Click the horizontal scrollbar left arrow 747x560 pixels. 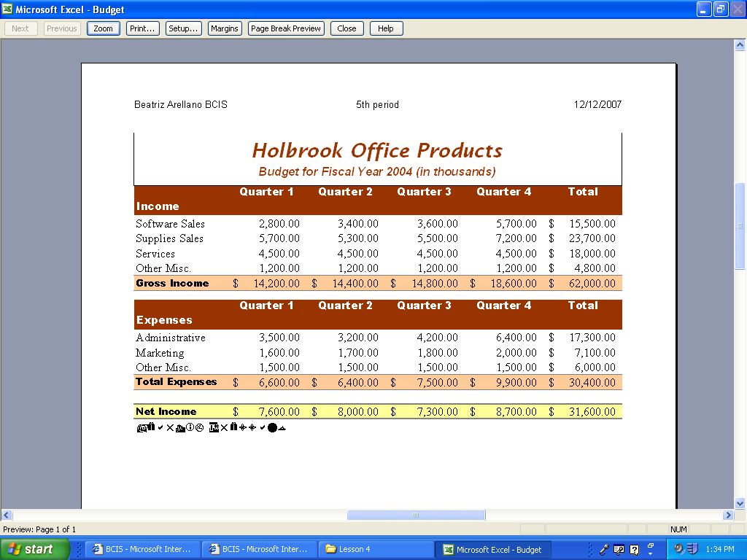[7, 515]
